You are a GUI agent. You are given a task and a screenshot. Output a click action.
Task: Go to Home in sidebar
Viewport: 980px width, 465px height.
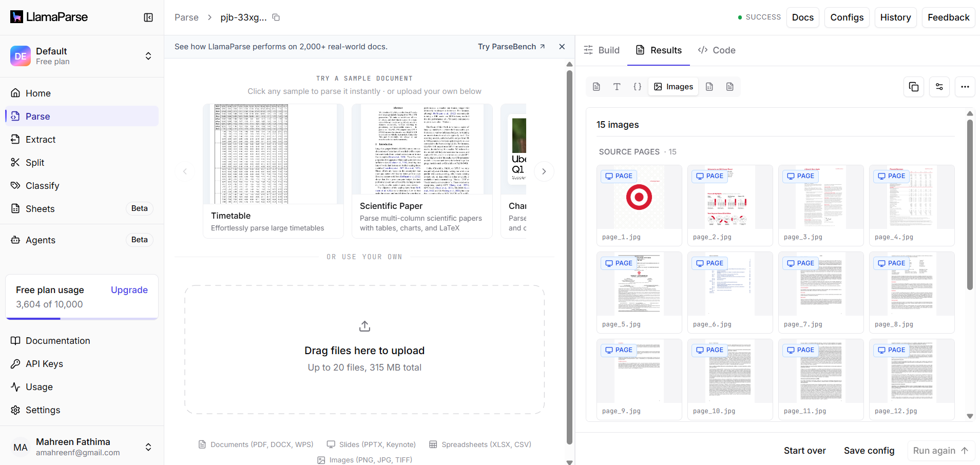[82, 93]
